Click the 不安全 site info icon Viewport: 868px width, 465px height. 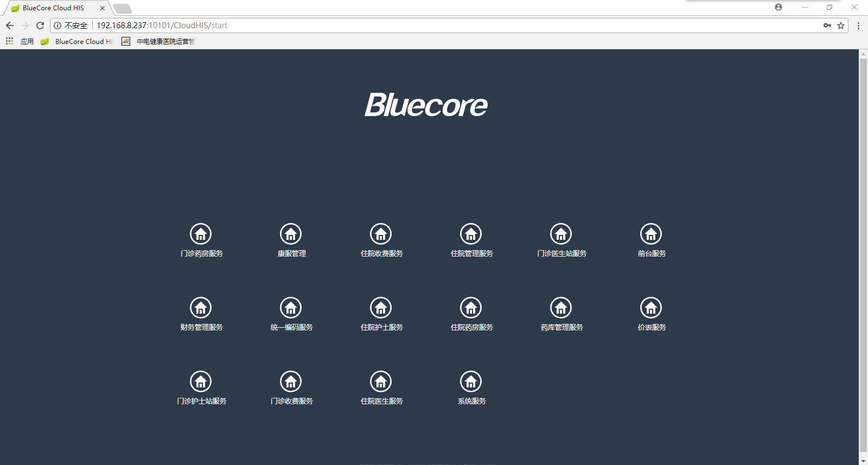tap(58, 26)
